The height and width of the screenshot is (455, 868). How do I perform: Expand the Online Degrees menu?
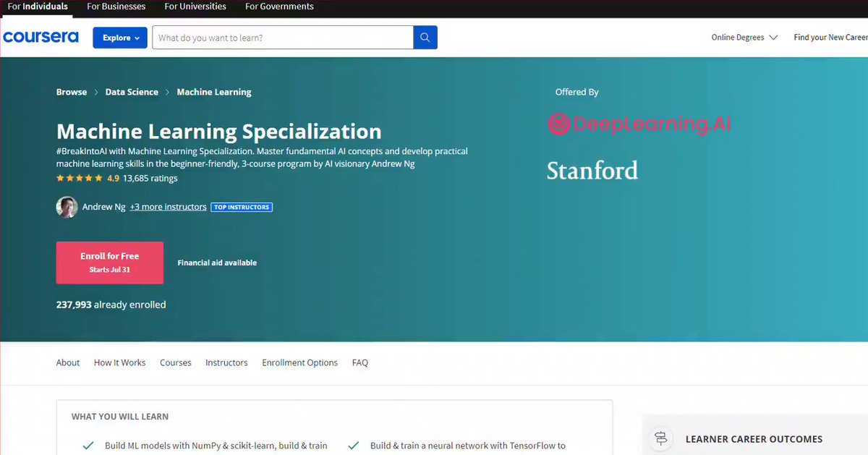coord(744,38)
